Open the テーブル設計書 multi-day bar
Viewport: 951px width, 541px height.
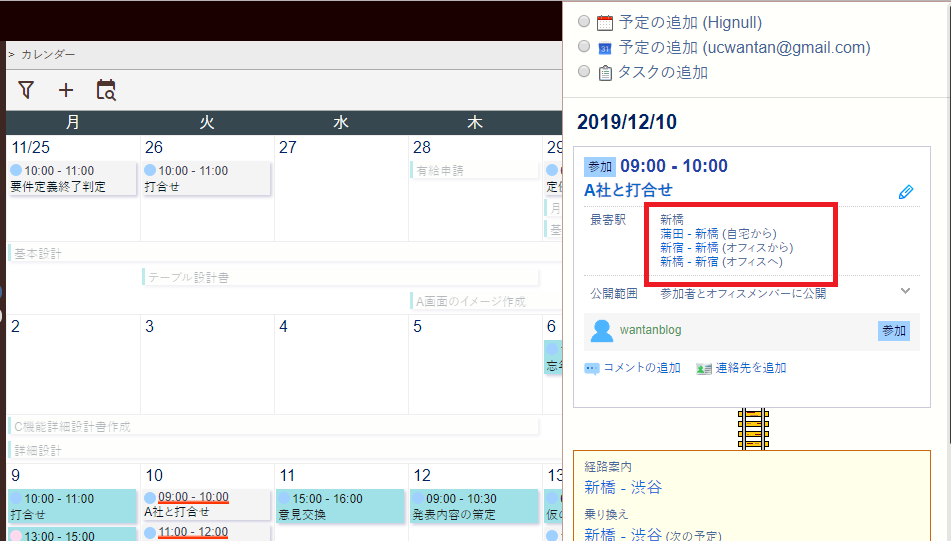point(340,278)
